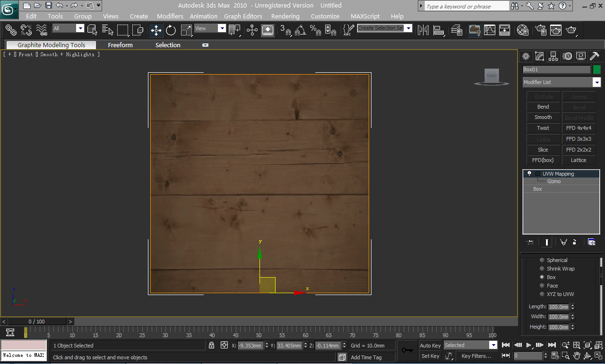The width and height of the screenshot is (605, 364).
Task: Click the time slider showing 0 / 100
Action: point(37,322)
